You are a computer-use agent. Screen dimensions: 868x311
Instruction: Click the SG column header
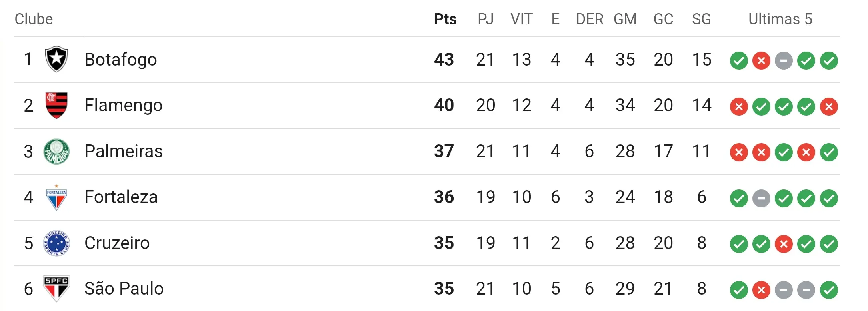pos(702,19)
